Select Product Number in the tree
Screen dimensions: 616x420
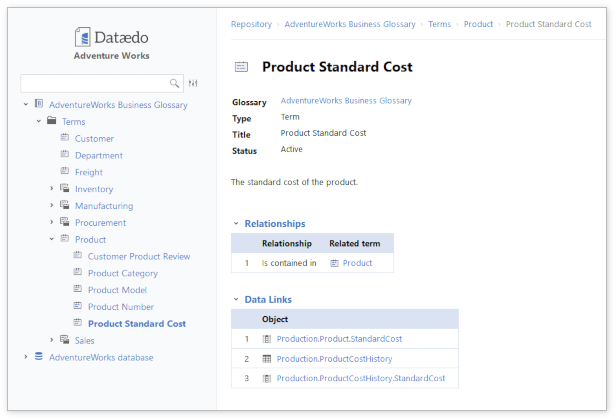click(121, 307)
